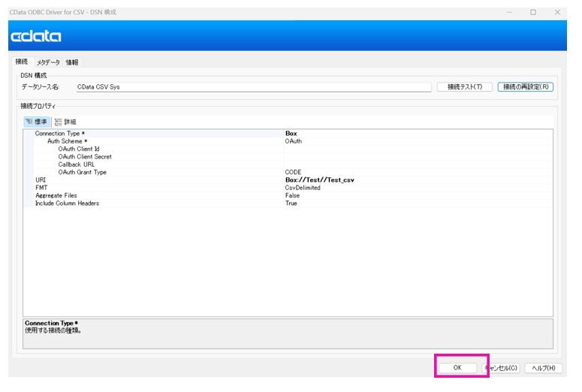Select the 標準 view toggle
The width and height of the screenshot is (582, 392).
36,122
